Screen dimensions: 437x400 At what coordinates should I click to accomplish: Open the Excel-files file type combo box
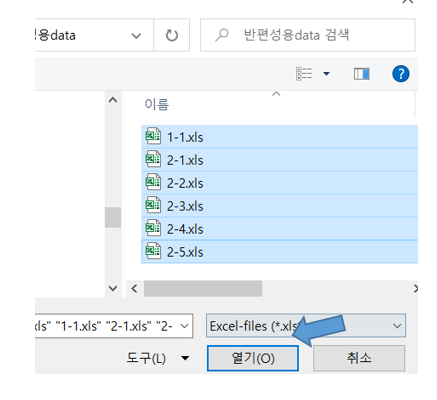306,326
